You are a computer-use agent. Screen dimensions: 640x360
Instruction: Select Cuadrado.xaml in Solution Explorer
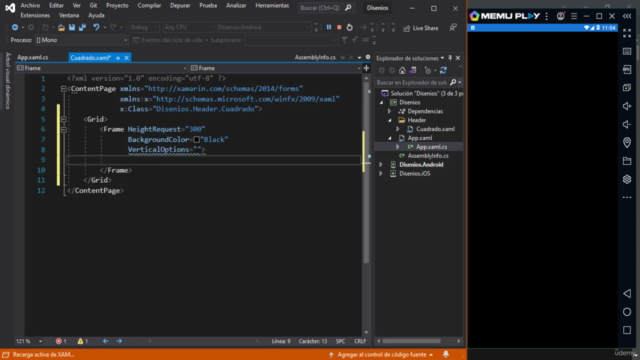pos(435,129)
